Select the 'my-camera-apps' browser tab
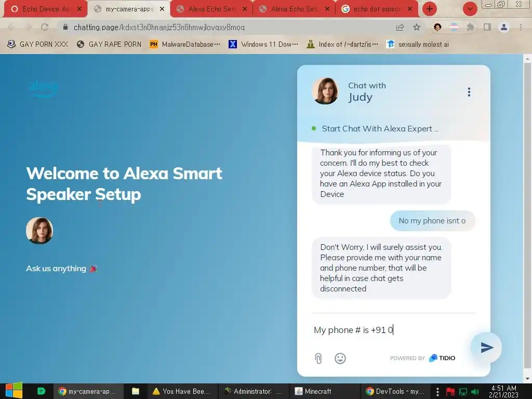This screenshot has height=399, width=532. [129, 9]
